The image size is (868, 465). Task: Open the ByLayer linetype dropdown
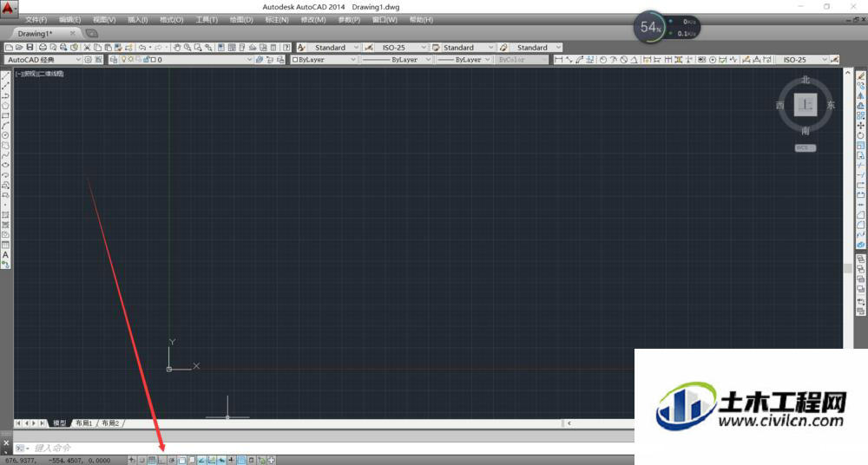[x=428, y=59]
